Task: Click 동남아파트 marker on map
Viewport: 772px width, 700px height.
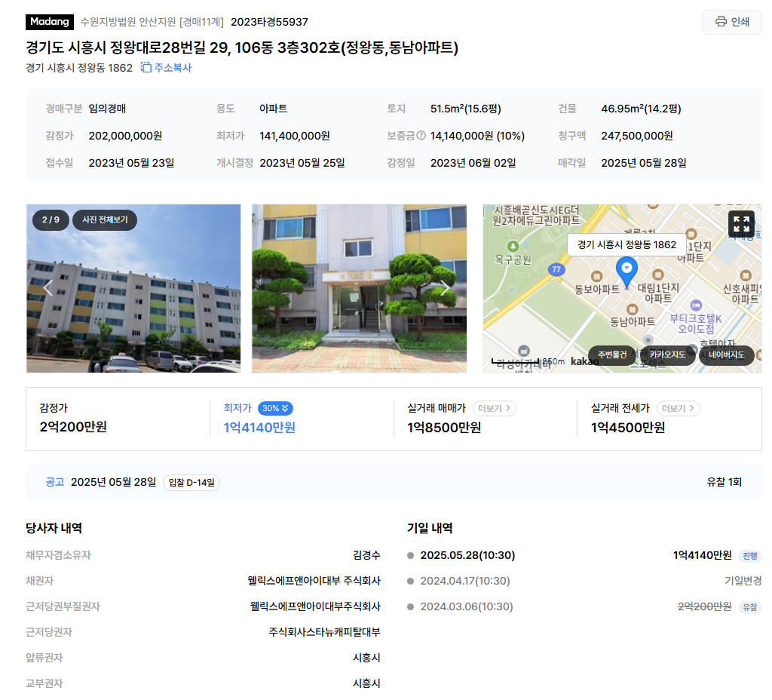Action: pos(633,309)
